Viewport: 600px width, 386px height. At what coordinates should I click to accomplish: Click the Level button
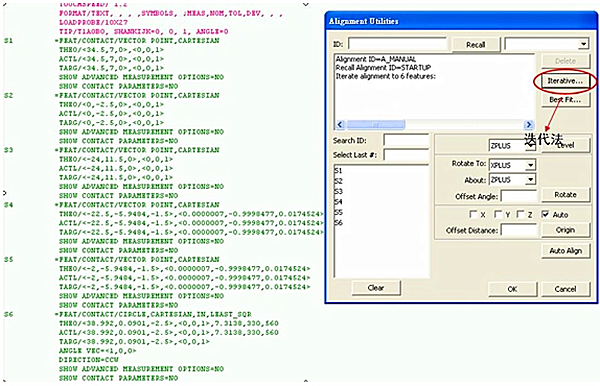click(x=565, y=145)
